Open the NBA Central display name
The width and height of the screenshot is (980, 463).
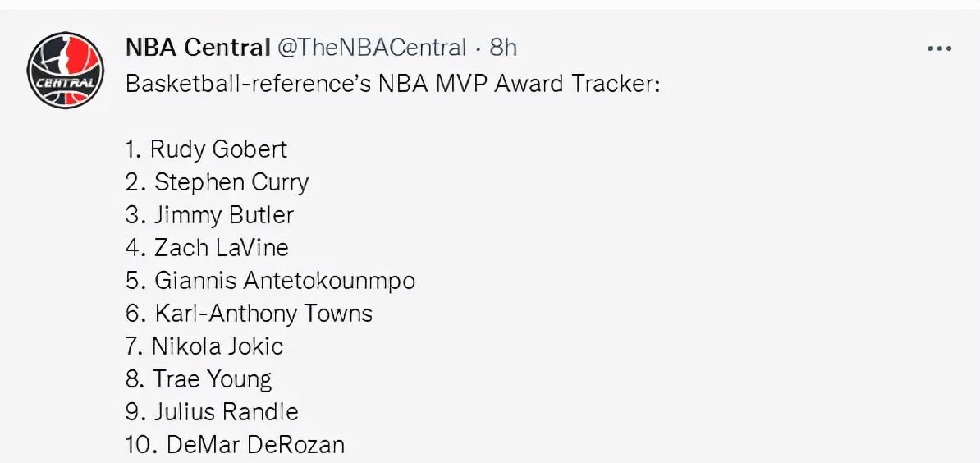pos(198,47)
